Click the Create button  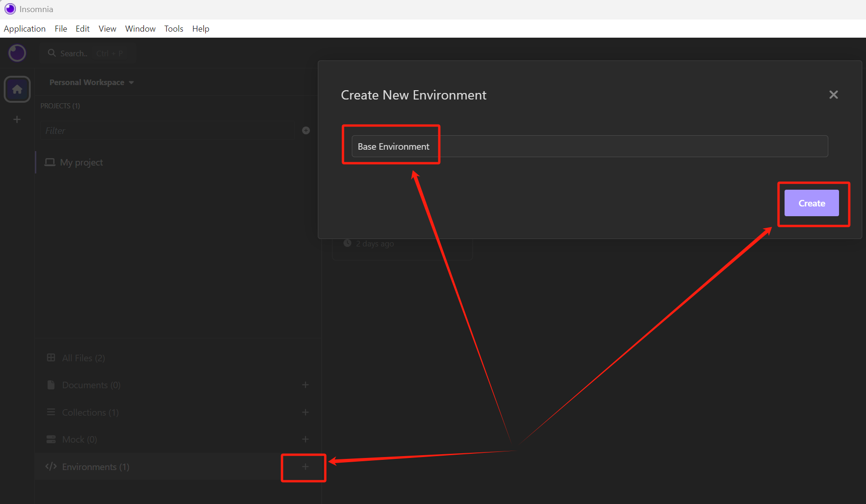812,203
